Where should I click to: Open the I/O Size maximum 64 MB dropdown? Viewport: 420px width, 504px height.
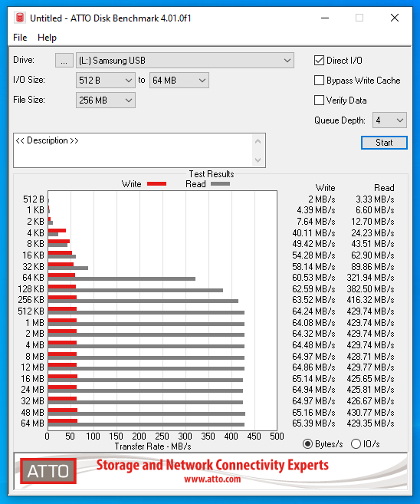179,81
